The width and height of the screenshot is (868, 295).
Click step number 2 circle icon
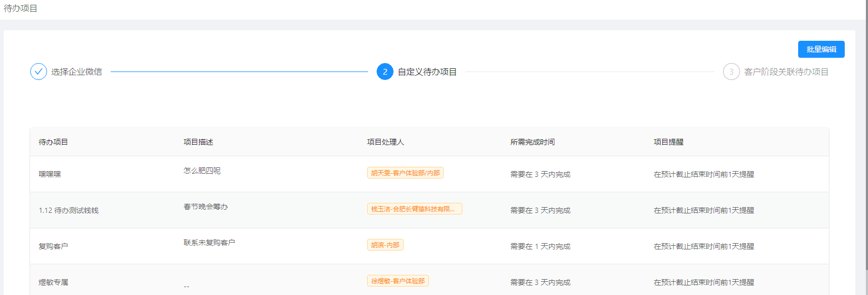(385, 71)
